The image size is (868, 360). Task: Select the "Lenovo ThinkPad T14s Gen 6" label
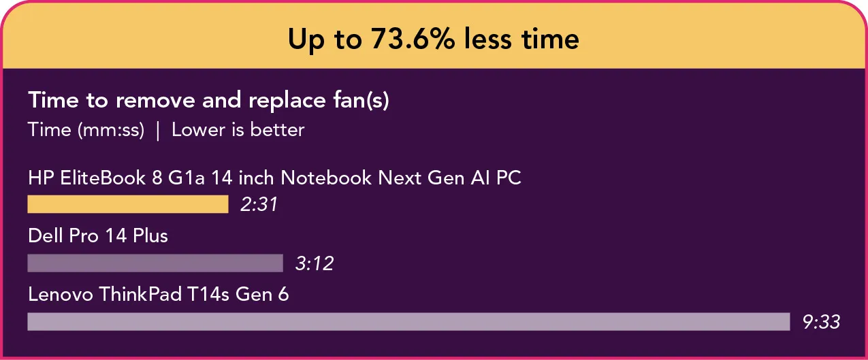click(x=158, y=295)
